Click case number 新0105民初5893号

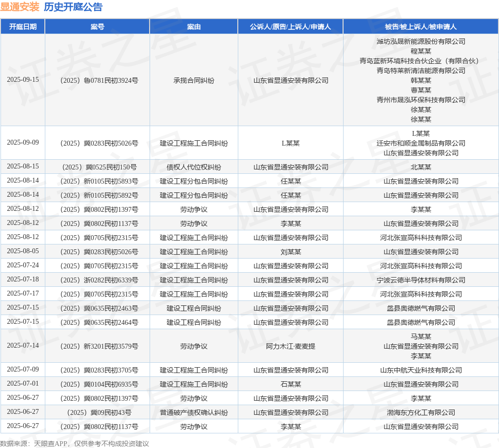[x=99, y=181]
